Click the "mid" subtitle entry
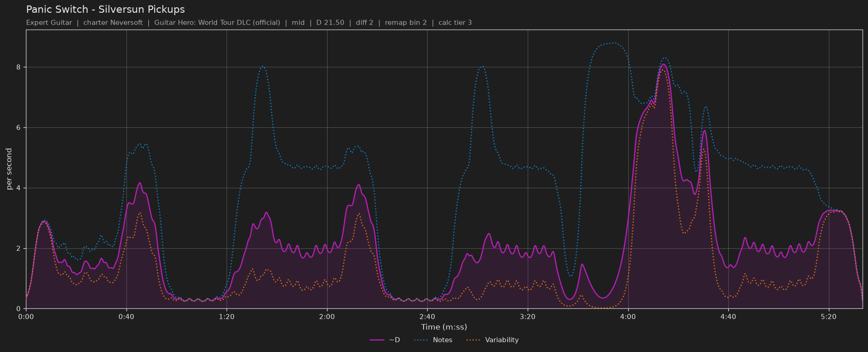The image size is (868, 352). 298,23
